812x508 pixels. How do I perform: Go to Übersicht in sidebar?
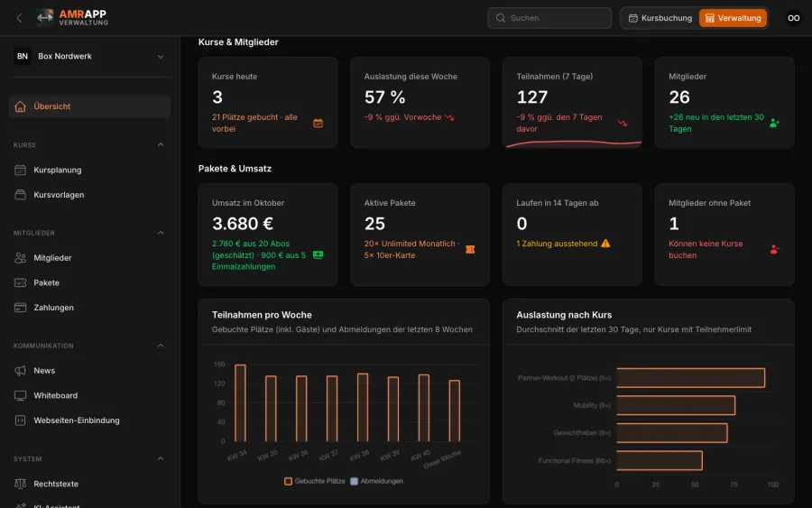(89, 106)
